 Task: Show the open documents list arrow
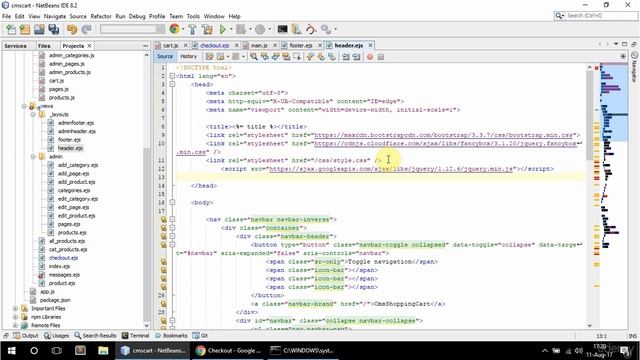pos(616,44)
